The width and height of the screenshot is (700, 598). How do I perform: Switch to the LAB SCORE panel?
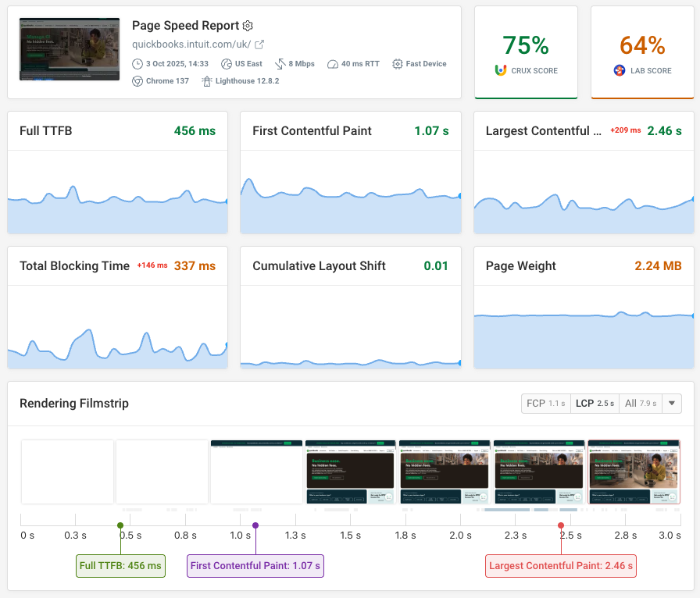[x=642, y=52]
